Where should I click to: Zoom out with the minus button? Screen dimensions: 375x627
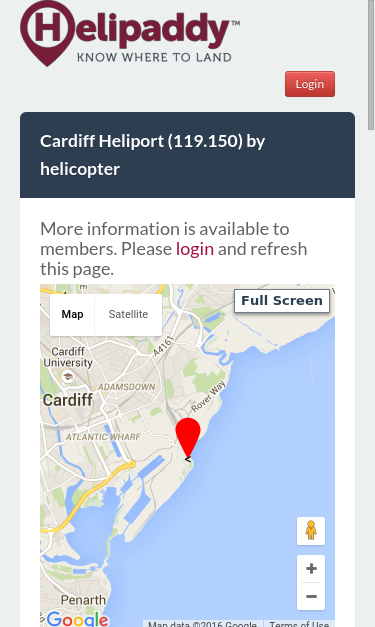(x=311, y=596)
